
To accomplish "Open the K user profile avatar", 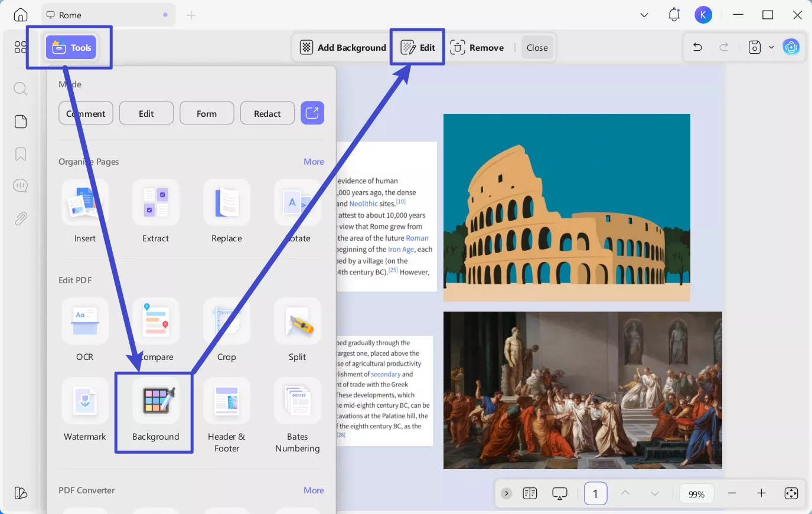I will pos(703,15).
